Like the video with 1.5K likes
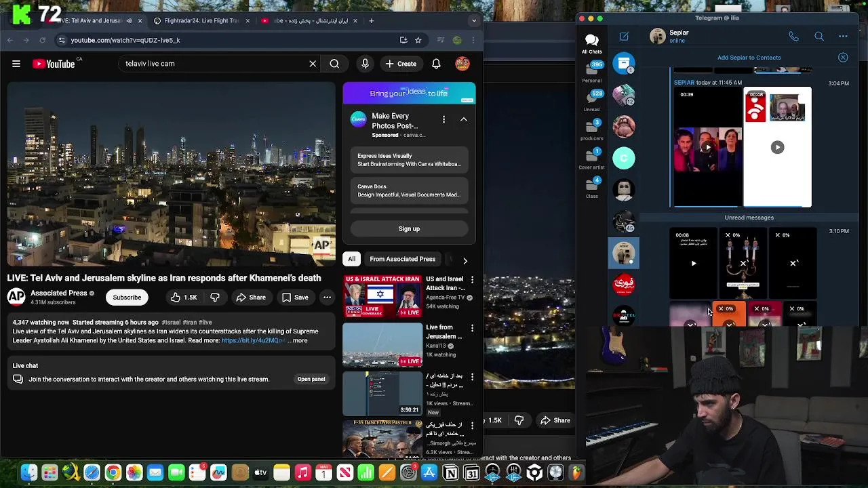868x488 pixels. click(x=183, y=297)
